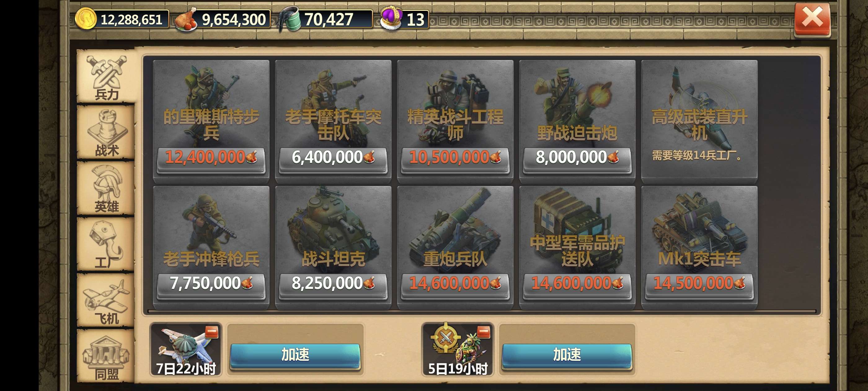The width and height of the screenshot is (868, 391).
Task: Select the 工厂 factory tab
Action: 106,244
